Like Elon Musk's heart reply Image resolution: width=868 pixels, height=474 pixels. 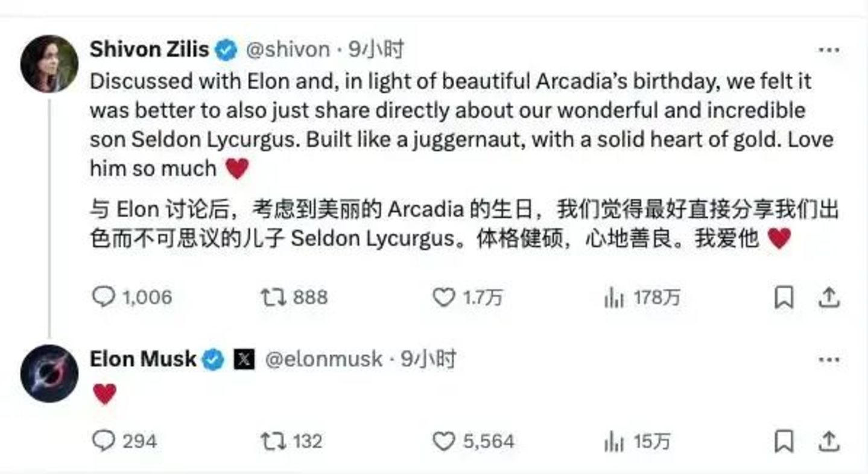click(444, 441)
